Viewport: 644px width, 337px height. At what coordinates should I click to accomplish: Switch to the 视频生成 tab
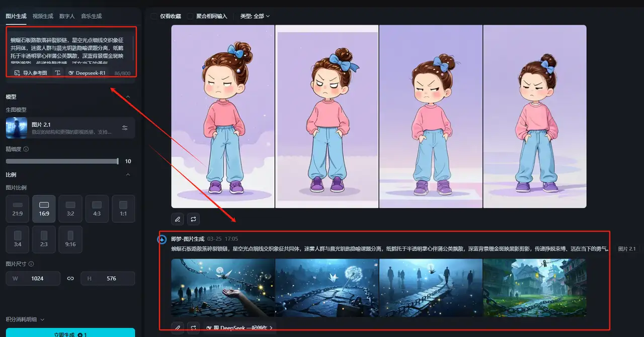43,16
